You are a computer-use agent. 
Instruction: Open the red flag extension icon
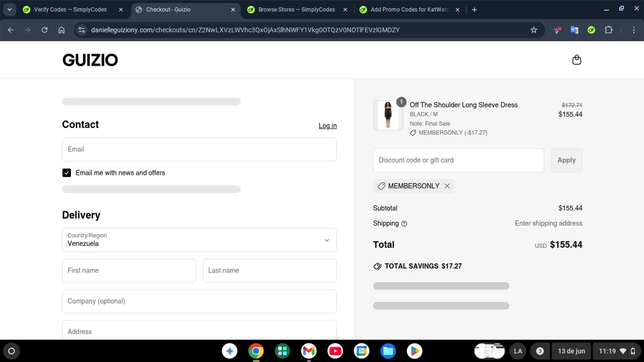click(x=557, y=30)
